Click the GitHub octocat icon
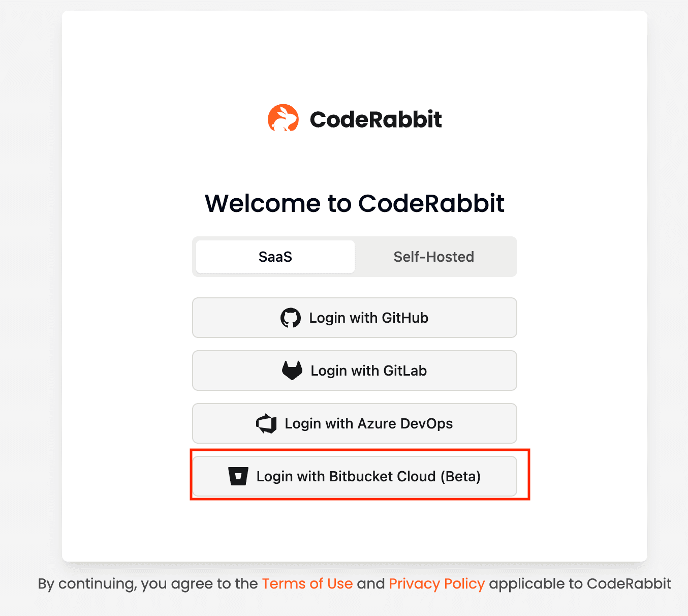 291,318
